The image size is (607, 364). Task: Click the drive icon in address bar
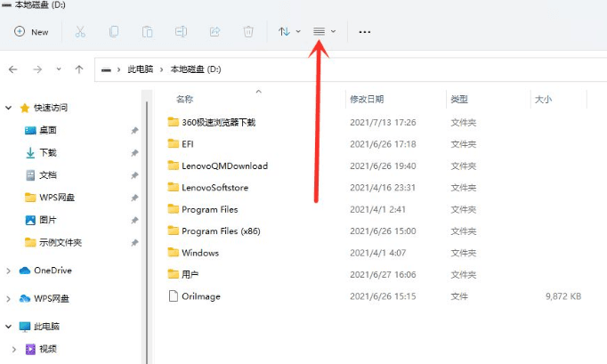pyautogui.click(x=106, y=69)
